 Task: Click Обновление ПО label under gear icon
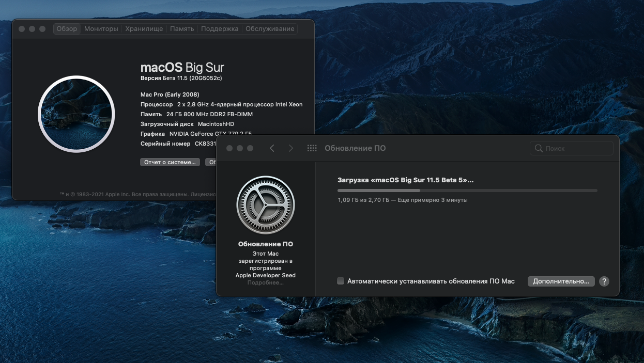(266, 244)
